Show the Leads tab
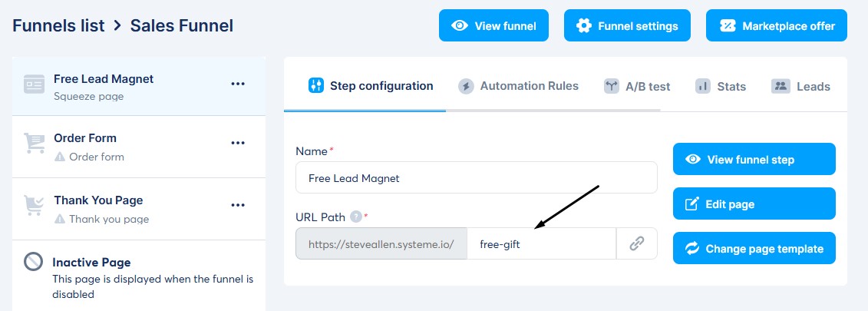868x311 pixels. pos(801,86)
